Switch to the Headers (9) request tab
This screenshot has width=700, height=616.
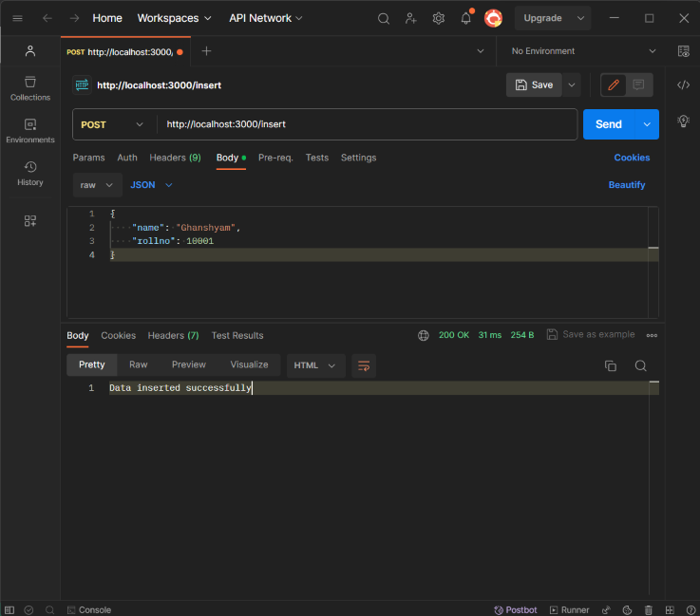175,158
